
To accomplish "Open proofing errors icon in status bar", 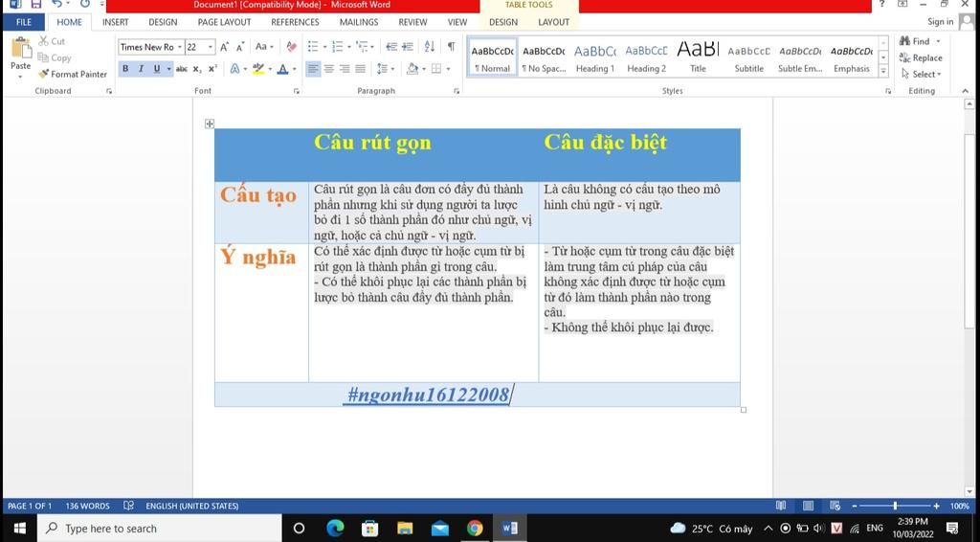I will 129,506.
